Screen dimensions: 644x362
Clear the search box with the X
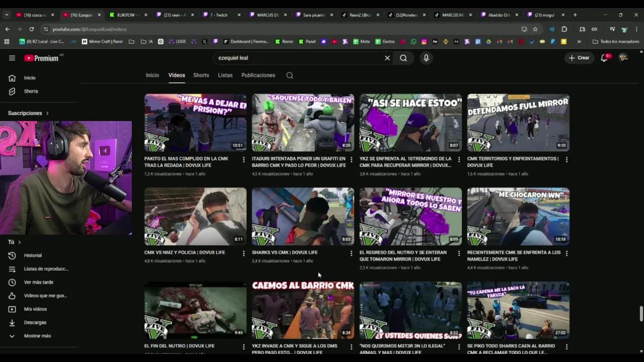coord(387,58)
